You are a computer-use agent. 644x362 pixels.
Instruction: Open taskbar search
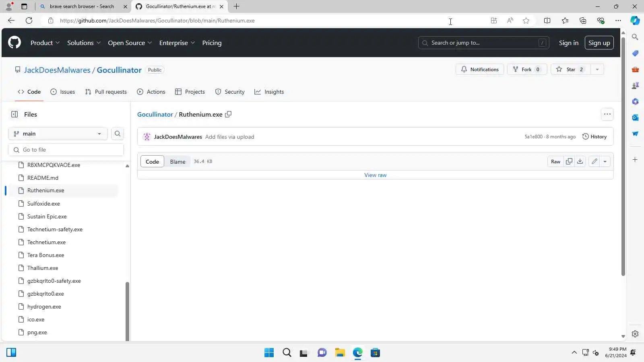(x=287, y=353)
